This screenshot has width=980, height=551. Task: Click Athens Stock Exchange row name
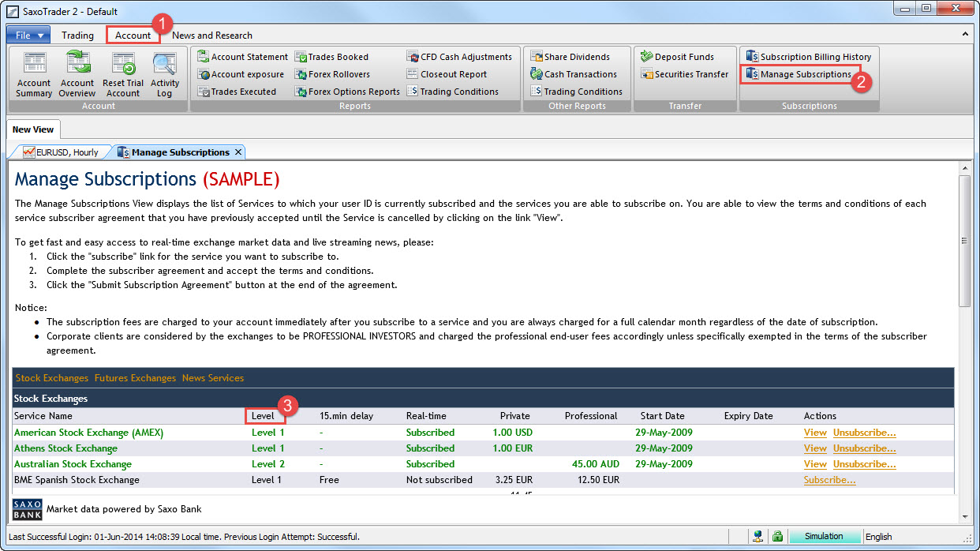pos(65,448)
